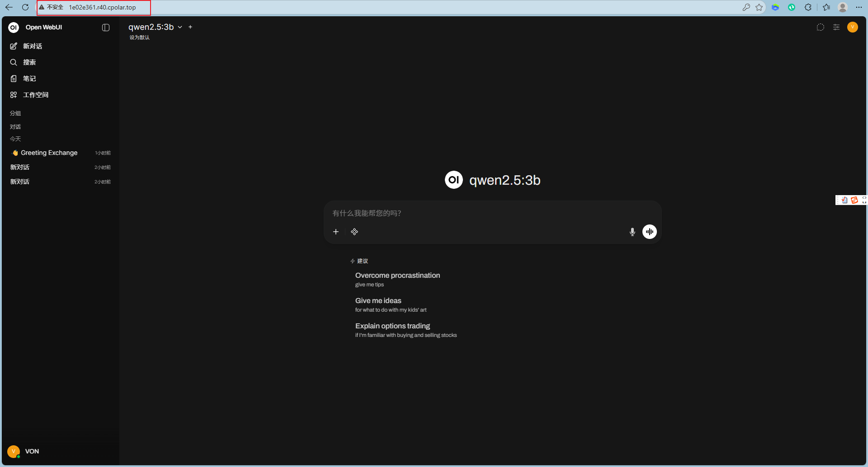Bookmark page with star icon
The image size is (868, 467).
coord(759,7)
